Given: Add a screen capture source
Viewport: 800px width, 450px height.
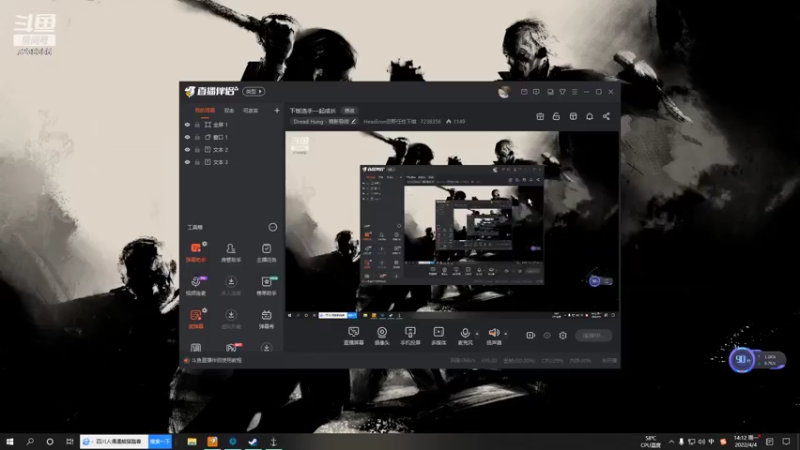Looking at the screenshot, I should click(x=353, y=336).
